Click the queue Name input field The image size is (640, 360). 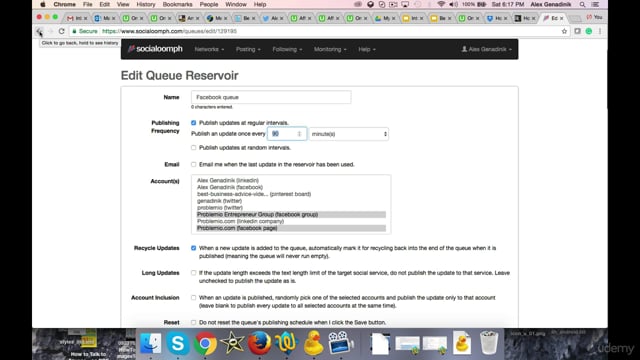(271, 97)
